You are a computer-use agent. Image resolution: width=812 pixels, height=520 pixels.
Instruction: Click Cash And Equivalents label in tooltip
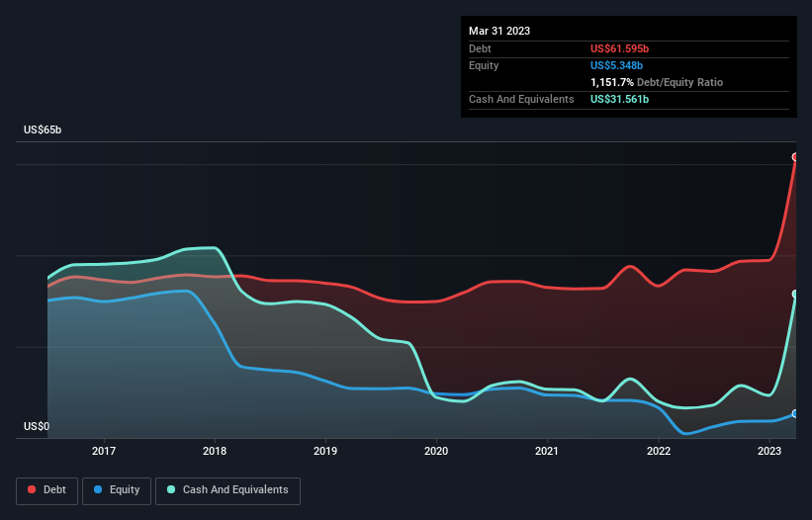coord(521,99)
